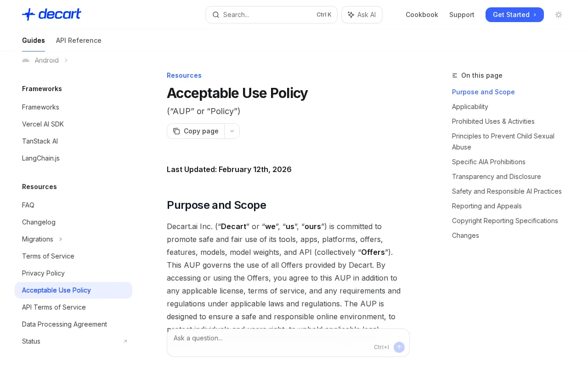
Task: Expand the Android sidebar section
Action: click(x=66, y=60)
